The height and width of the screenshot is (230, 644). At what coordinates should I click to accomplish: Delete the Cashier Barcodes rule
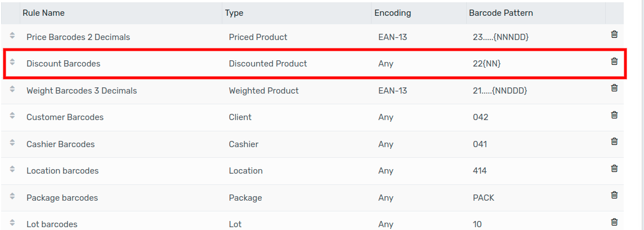(x=614, y=141)
